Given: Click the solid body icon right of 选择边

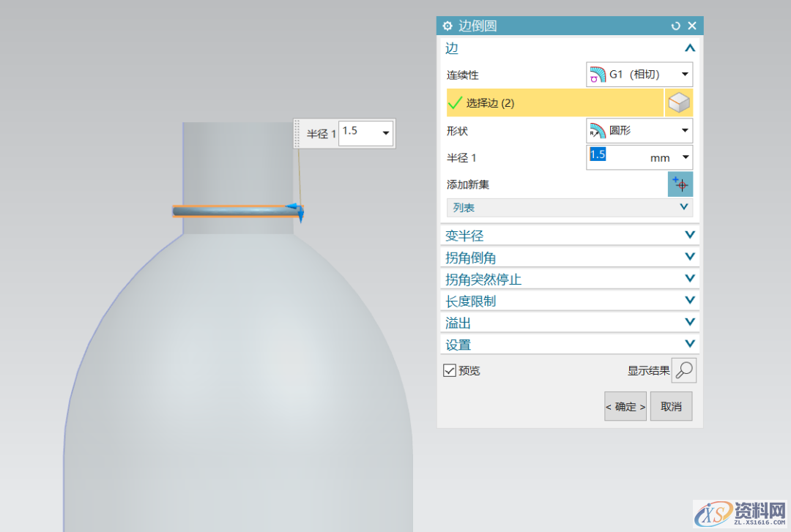Looking at the screenshot, I should click(x=679, y=102).
